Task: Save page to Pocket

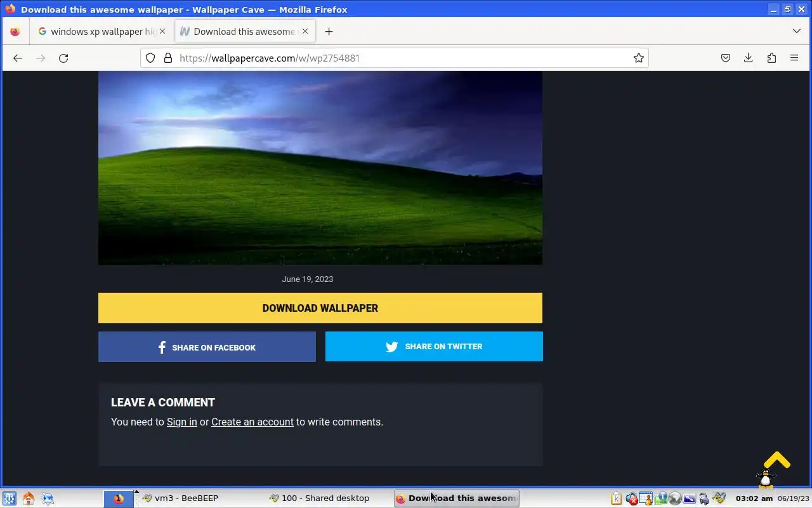Action: [726, 58]
